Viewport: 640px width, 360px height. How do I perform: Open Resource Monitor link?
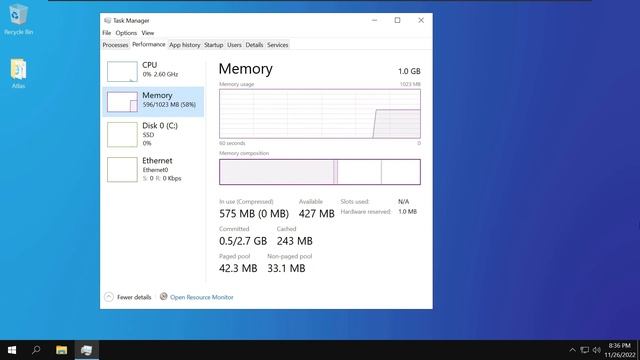click(202, 297)
